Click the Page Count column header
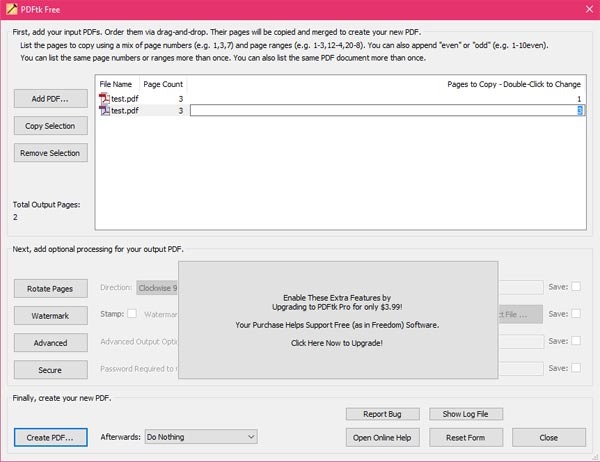The height and width of the screenshot is (462, 600). coord(163,84)
